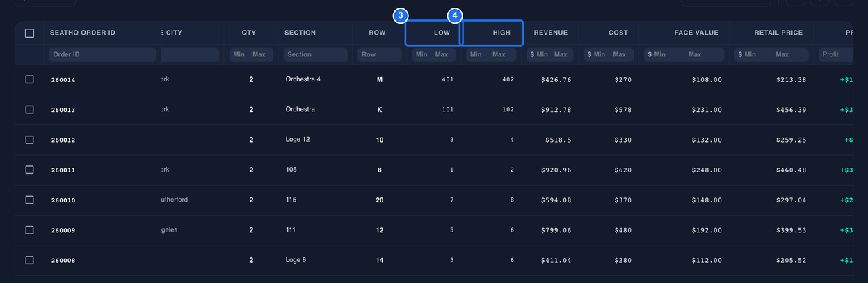The height and width of the screenshot is (283, 868).
Task: Open order ID 260008
Action: coord(63,261)
